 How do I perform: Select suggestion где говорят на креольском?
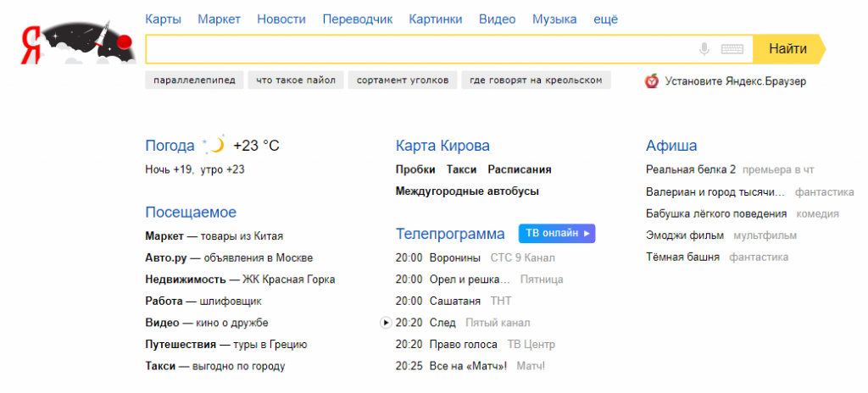tap(536, 80)
